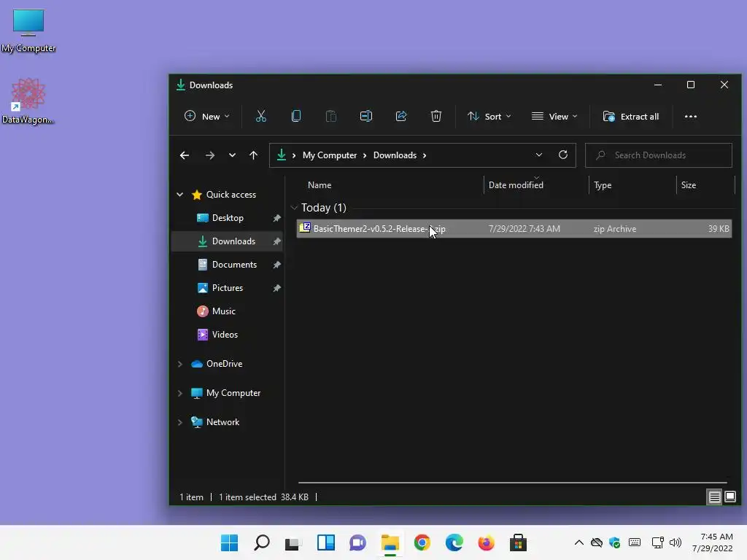The image size is (747, 560).
Task: Click My Computer in the address breadcrumb
Action: (330, 155)
